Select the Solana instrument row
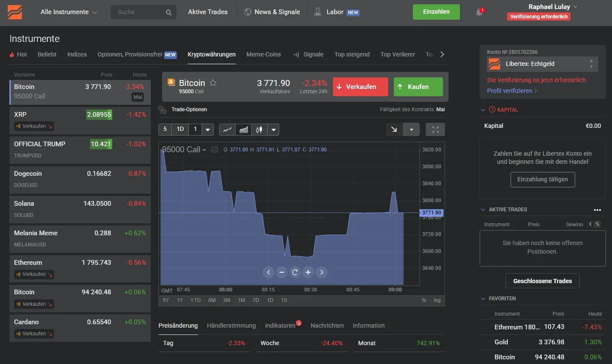The image size is (612, 364). pyautogui.click(x=80, y=209)
